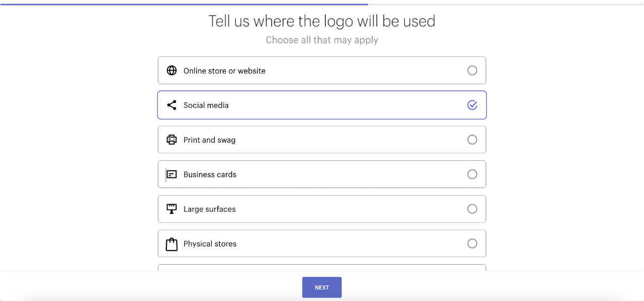This screenshot has height=301, width=644.
Task: Choose the Print and swag label
Action: [x=209, y=140]
